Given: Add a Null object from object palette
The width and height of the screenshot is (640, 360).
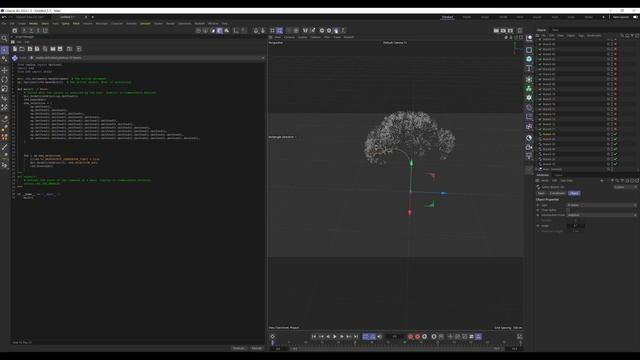Looking at the screenshot, I should coord(529,38).
